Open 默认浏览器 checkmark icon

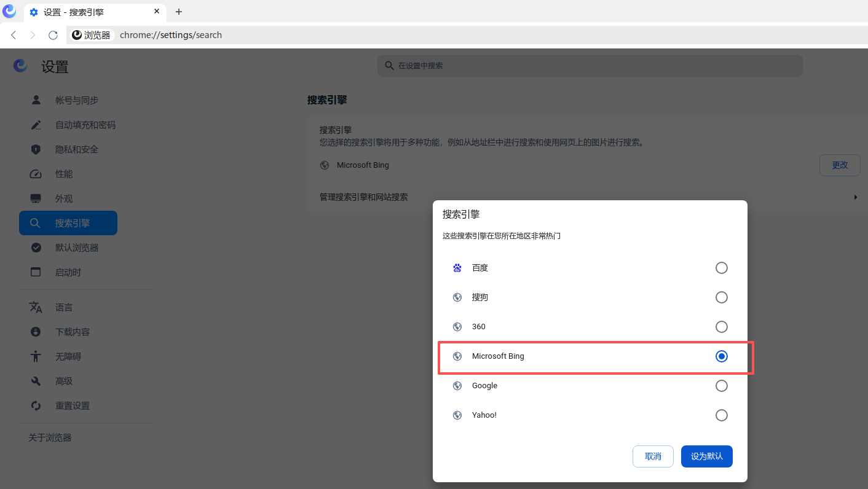pyautogui.click(x=36, y=248)
